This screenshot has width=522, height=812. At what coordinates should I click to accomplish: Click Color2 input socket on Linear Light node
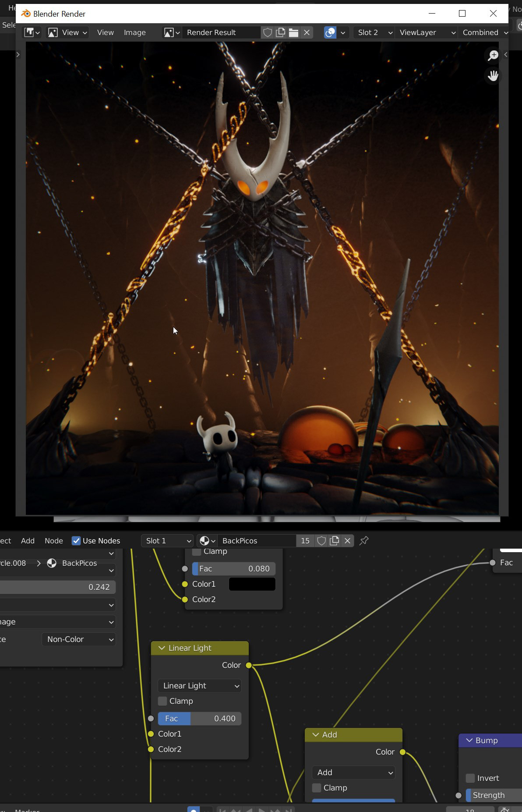151,749
